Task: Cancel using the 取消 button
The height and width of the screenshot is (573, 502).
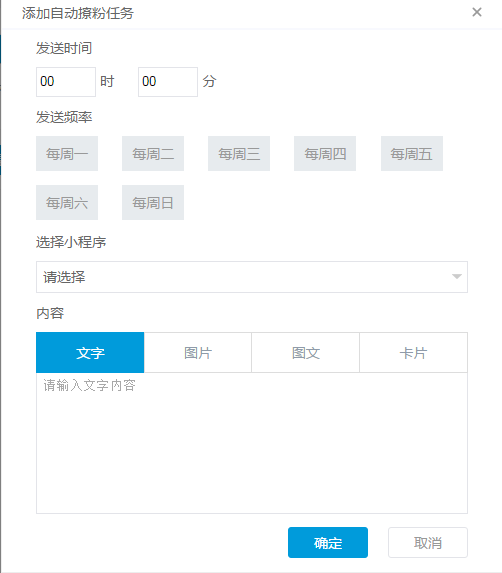Action: 428,543
